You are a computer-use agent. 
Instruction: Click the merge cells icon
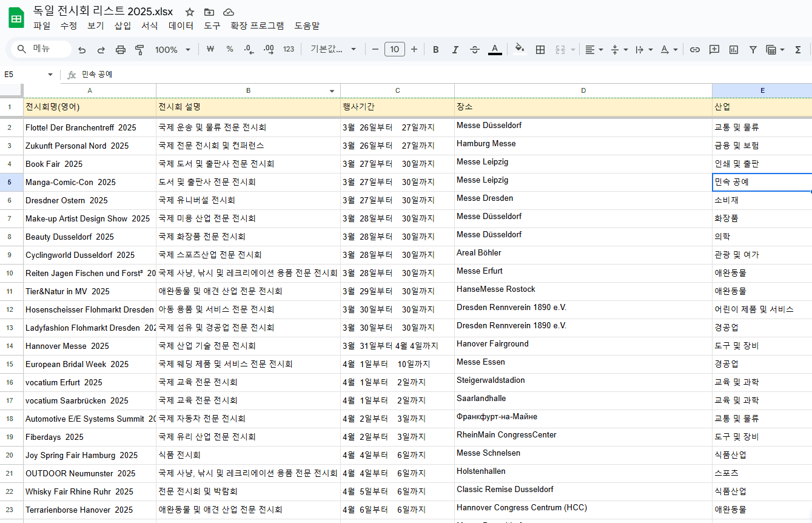[560, 50]
